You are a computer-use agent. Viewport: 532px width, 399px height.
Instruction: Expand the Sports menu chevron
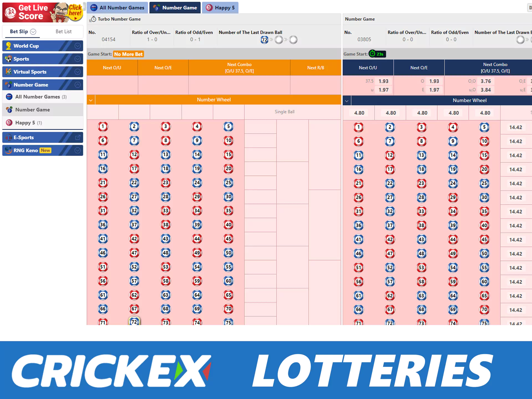click(x=78, y=59)
